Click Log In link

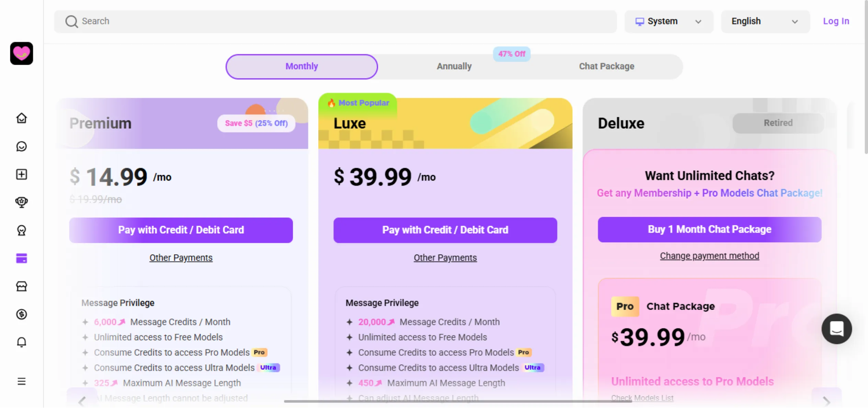(x=836, y=21)
